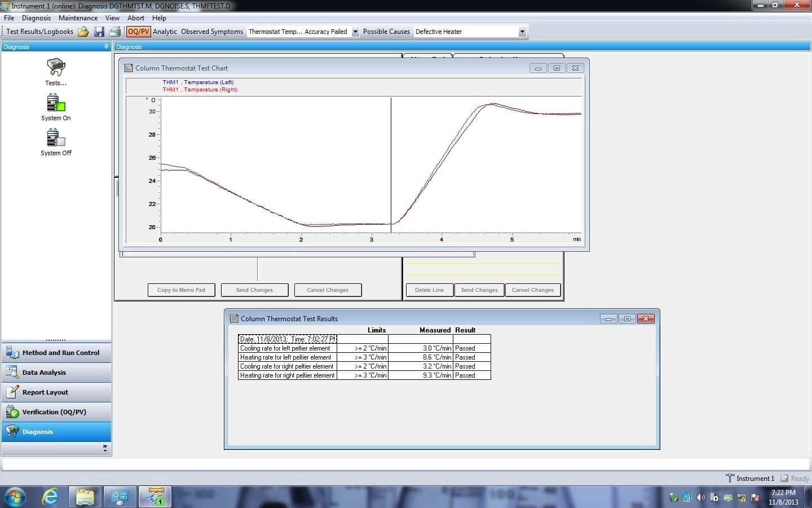Click the Copy to Memo Pad button

(181, 290)
